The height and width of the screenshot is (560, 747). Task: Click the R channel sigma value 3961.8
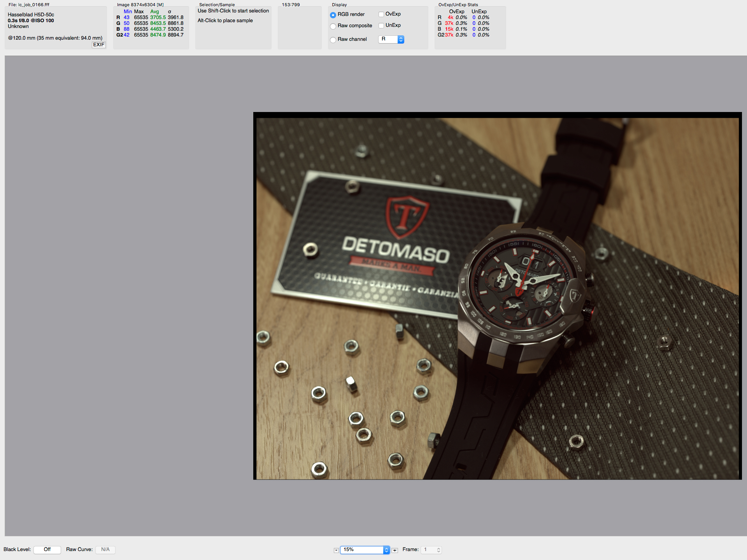tap(175, 17)
